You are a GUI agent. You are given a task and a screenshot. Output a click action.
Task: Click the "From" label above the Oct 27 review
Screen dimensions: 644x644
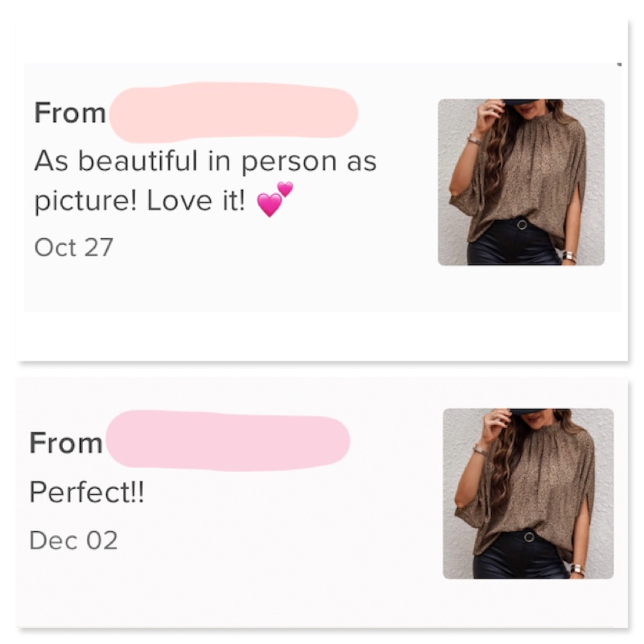pyautogui.click(x=70, y=113)
